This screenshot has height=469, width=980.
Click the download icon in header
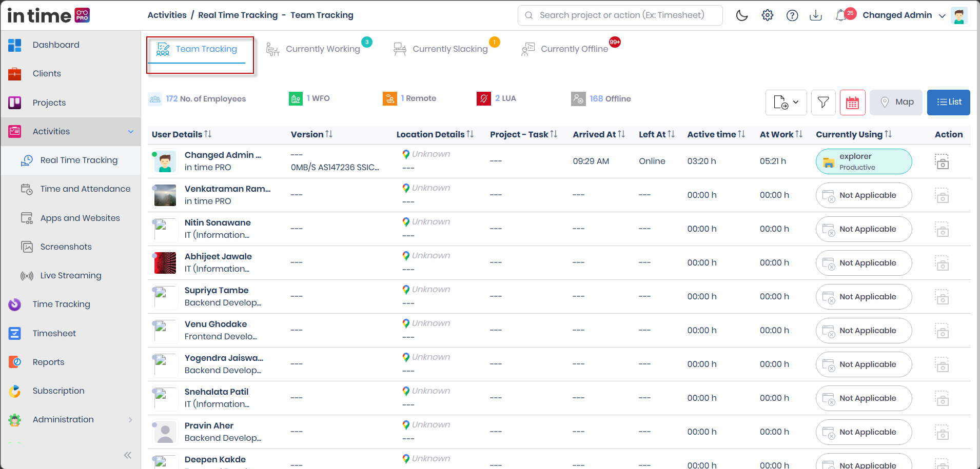pyautogui.click(x=816, y=15)
